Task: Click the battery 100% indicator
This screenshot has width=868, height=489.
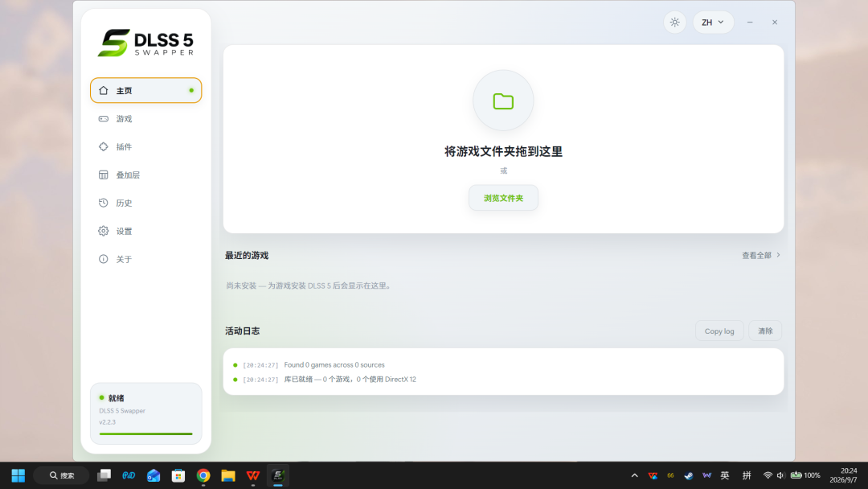Action: (x=805, y=475)
